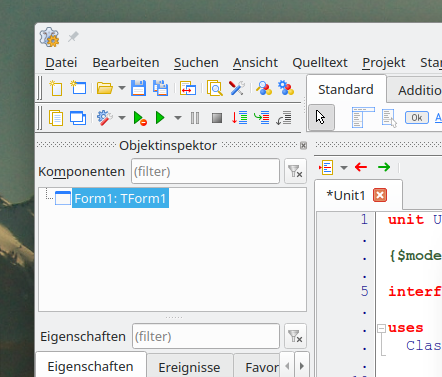Save the current file
The image size is (442, 377).
138,88
